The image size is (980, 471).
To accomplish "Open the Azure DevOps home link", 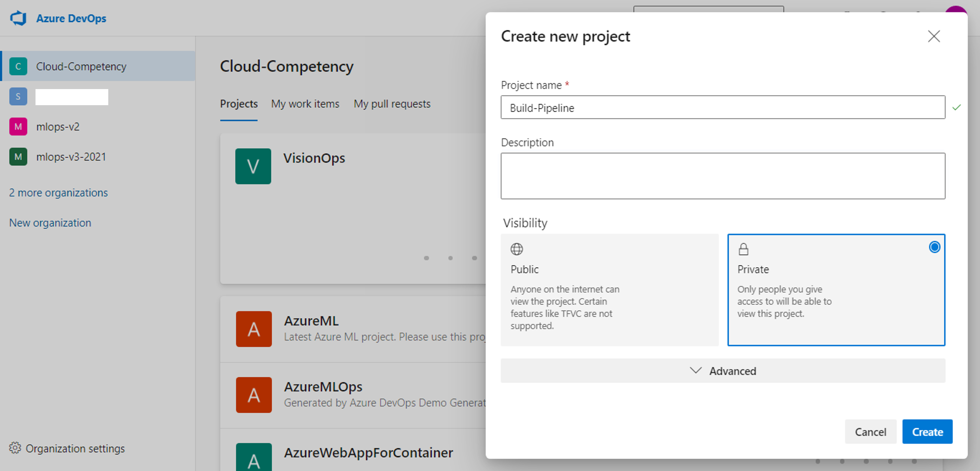I will click(x=71, y=18).
